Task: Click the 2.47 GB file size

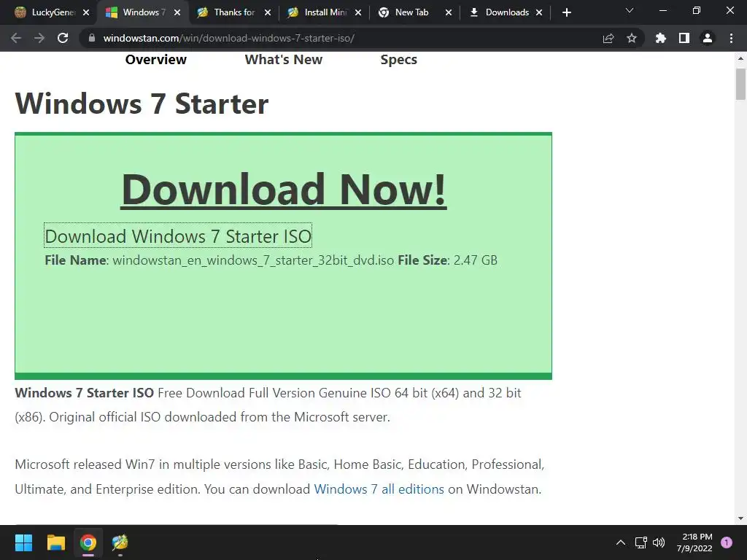Action: pos(476,260)
